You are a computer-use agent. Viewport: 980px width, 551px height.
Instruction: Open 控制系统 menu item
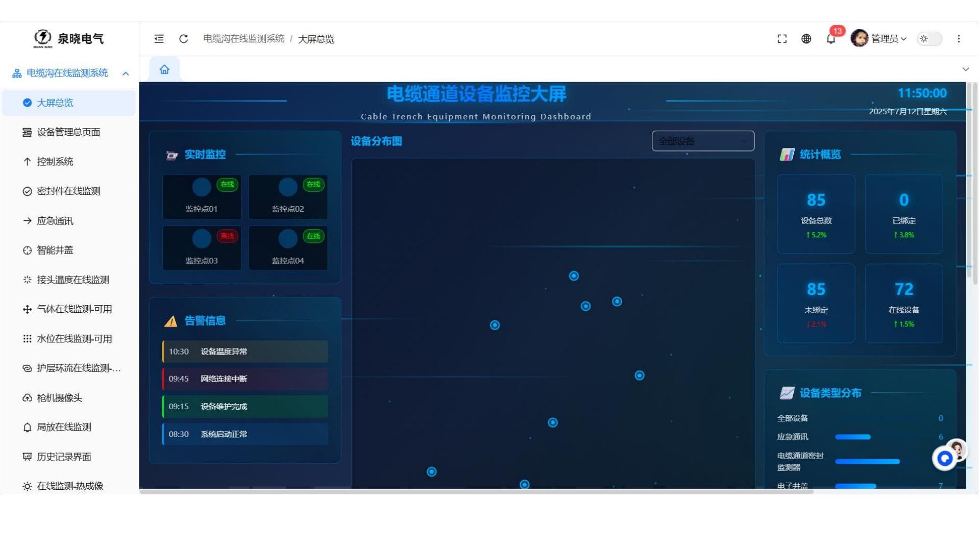pos(69,162)
